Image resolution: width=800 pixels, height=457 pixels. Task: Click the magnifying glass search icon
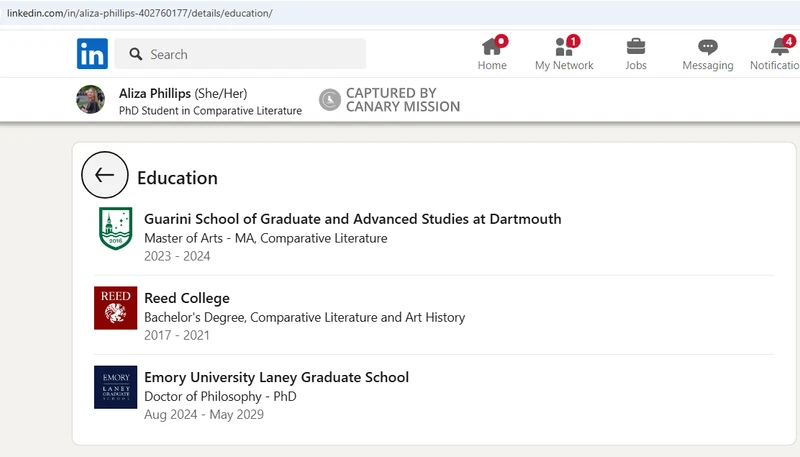pyautogui.click(x=136, y=54)
